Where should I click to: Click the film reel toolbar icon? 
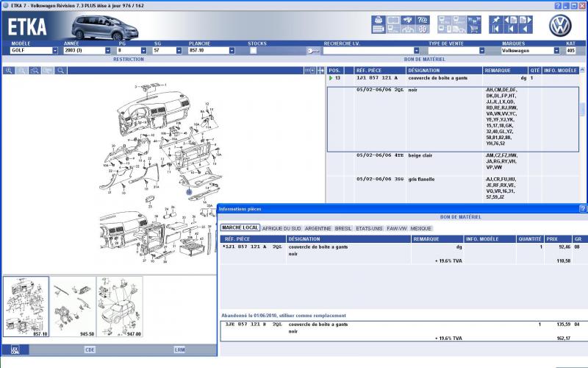coord(423,29)
